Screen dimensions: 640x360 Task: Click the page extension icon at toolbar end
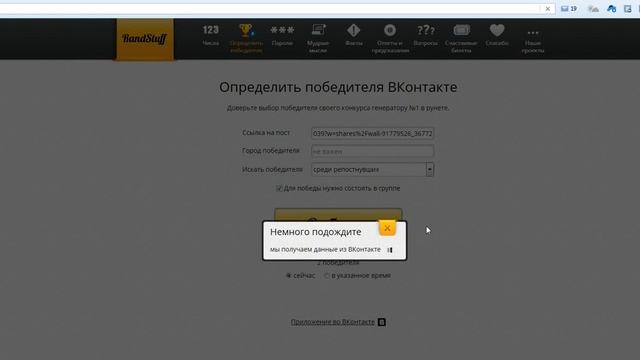pos(628,9)
